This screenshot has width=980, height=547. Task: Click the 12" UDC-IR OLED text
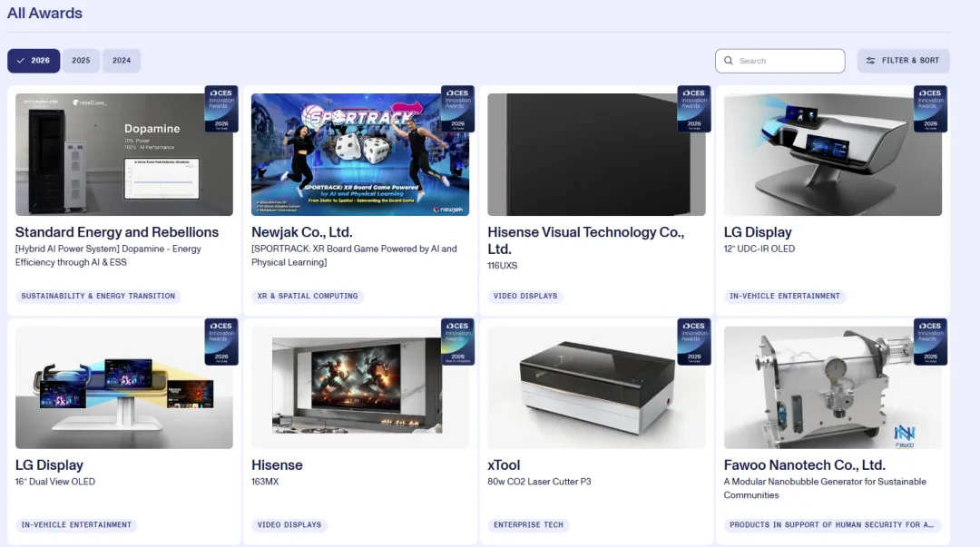coord(759,249)
